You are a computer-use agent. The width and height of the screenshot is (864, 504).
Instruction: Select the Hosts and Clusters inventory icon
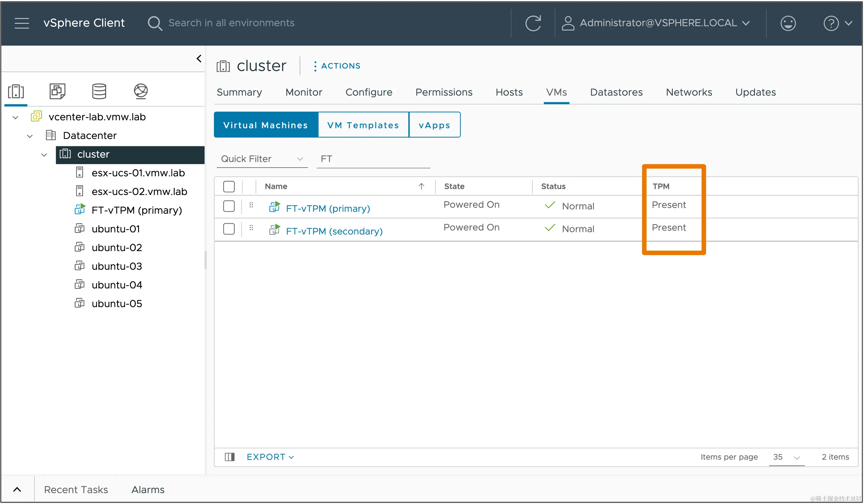tap(16, 91)
